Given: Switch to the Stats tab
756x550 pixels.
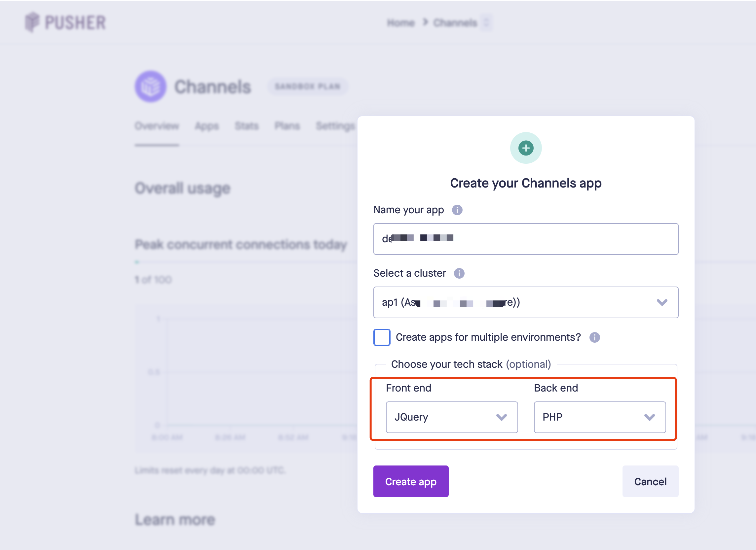Looking at the screenshot, I should point(246,126).
